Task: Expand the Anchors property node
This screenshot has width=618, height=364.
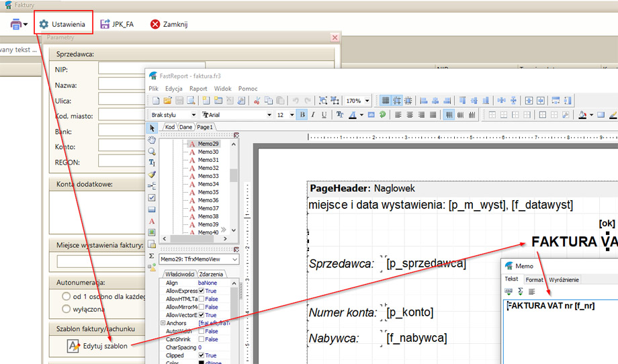Action: coord(163,323)
